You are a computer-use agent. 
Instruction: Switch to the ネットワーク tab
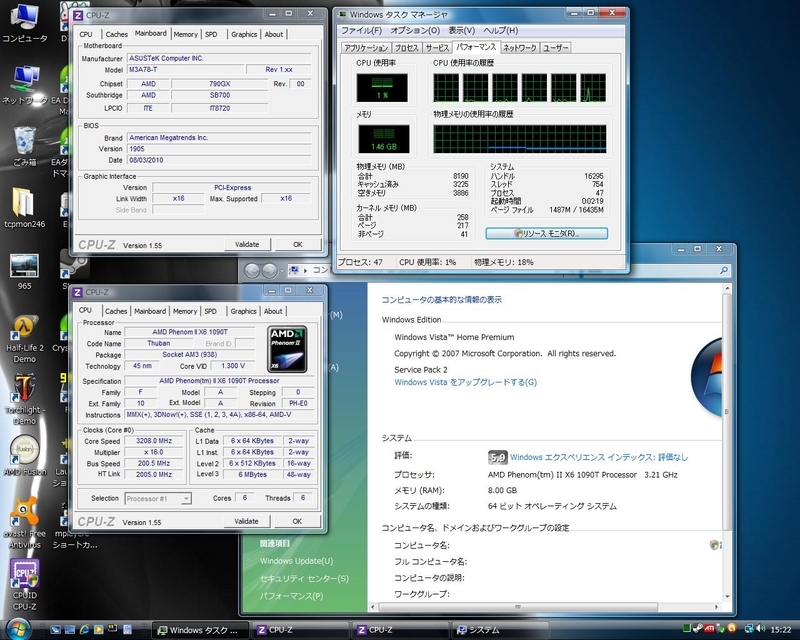[x=519, y=48]
